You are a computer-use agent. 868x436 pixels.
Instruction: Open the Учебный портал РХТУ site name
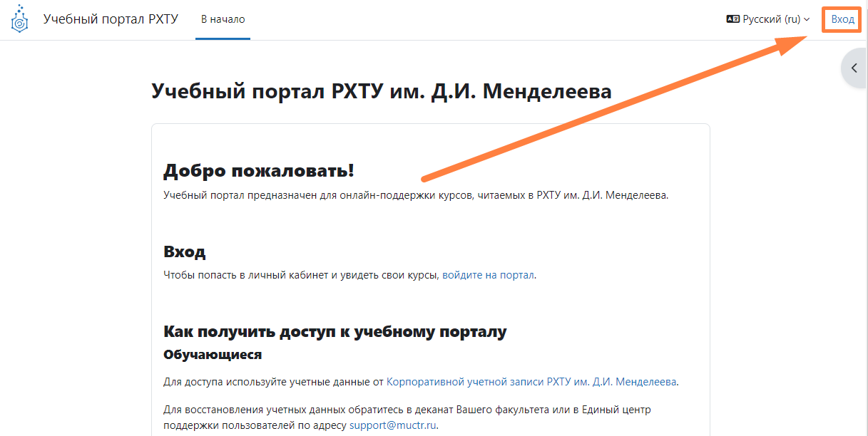111,19
